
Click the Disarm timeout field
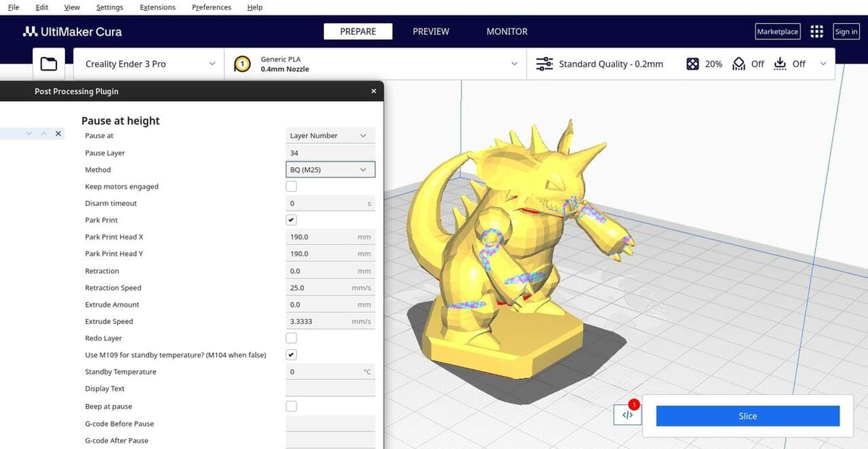[x=331, y=204]
